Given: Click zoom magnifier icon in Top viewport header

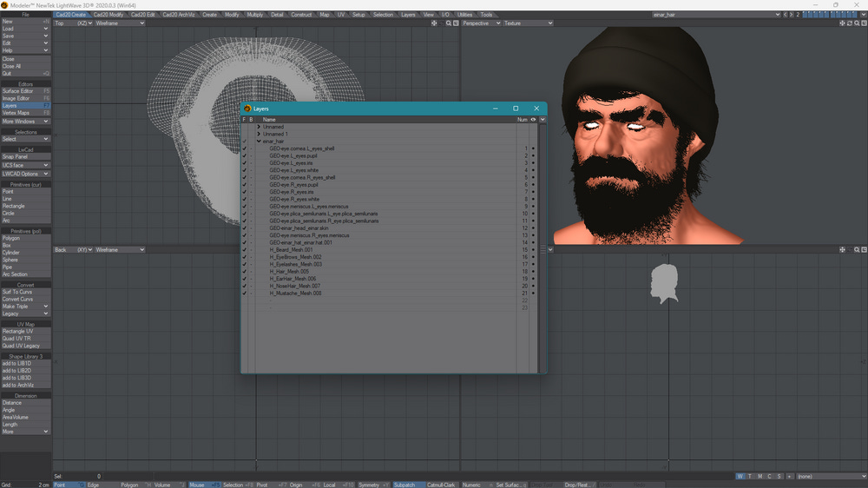Looking at the screenshot, I should tap(449, 23).
